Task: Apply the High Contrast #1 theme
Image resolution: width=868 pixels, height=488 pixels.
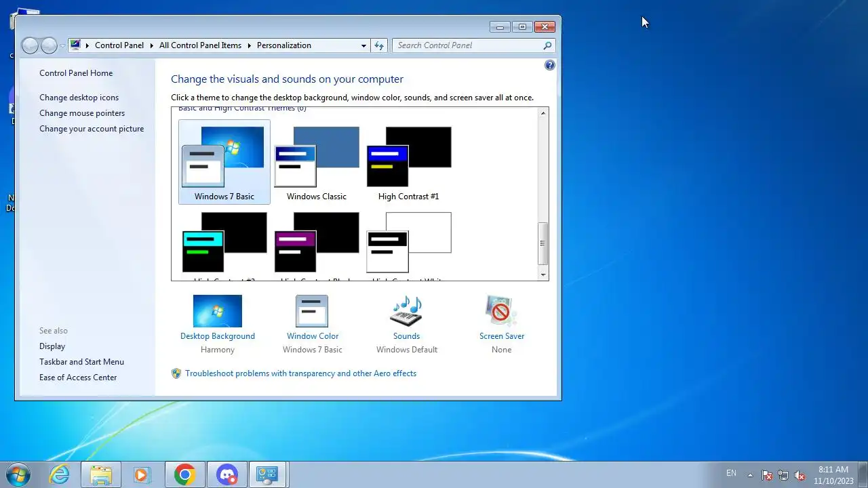Action: (409, 162)
